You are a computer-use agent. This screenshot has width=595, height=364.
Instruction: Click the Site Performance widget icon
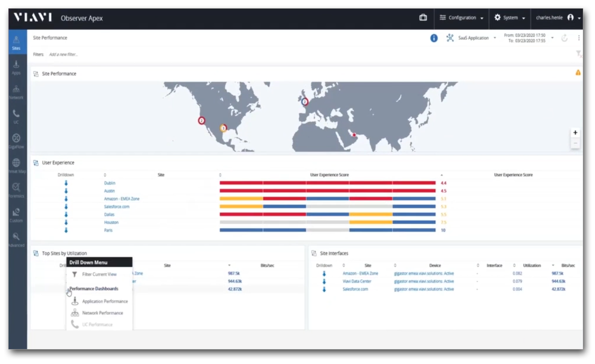pyautogui.click(x=36, y=74)
